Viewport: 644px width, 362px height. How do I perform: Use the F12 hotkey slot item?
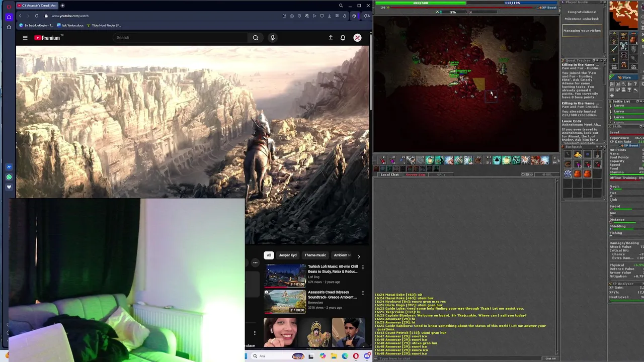point(488,160)
